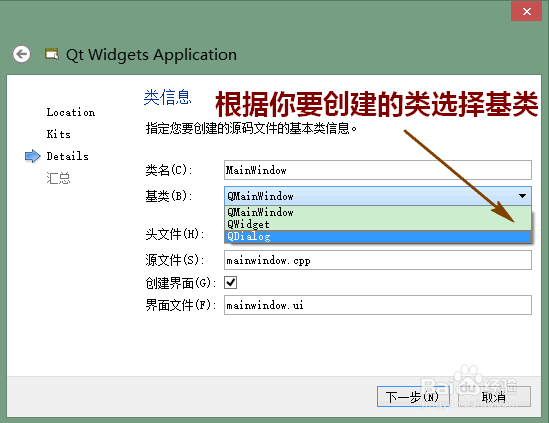The image size is (549, 423).
Task: Click the Details step in sidebar
Action: click(x=68, y=156)
